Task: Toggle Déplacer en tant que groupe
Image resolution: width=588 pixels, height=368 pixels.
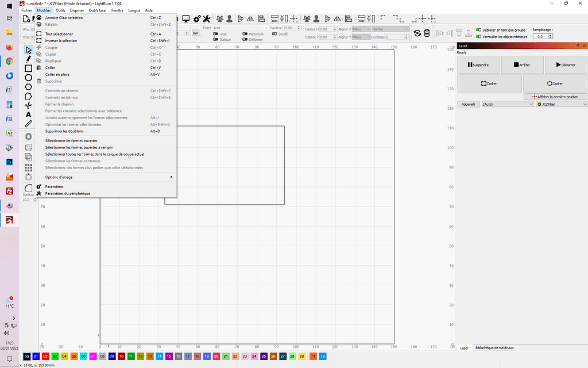Action: click(x=478, y=30)
